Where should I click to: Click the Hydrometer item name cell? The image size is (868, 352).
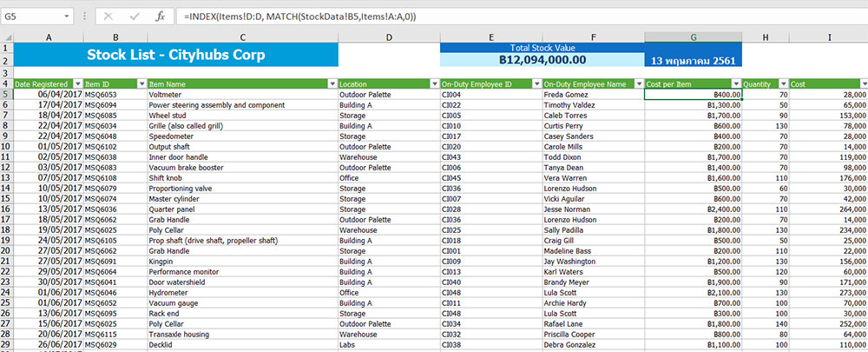[242, 292]
